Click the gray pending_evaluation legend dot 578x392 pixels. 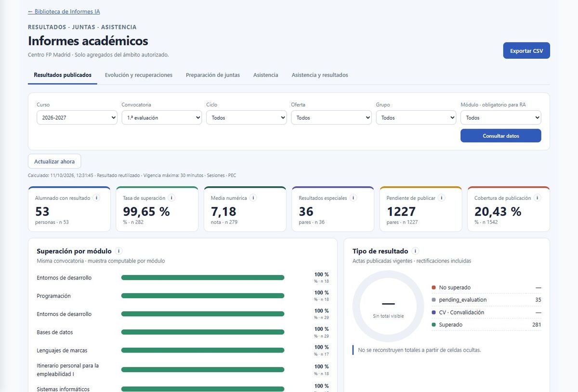434,300
